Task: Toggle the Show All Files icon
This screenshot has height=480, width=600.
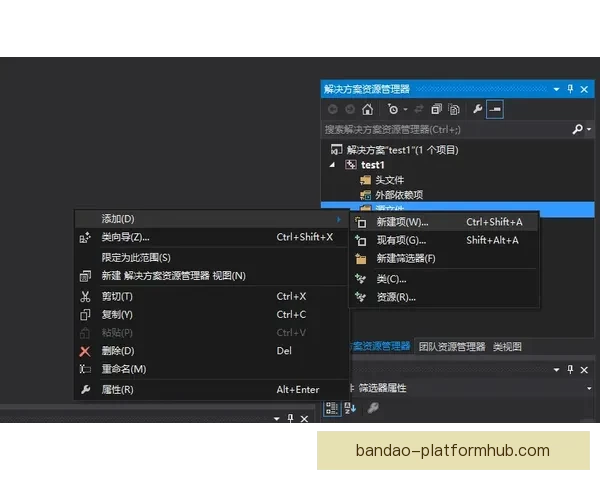Action: coord(454,109)
